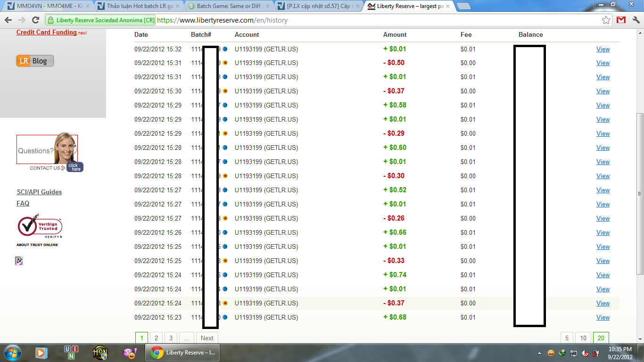
Task: Click the volume speaker tray icon
Action: pos(585,353)
